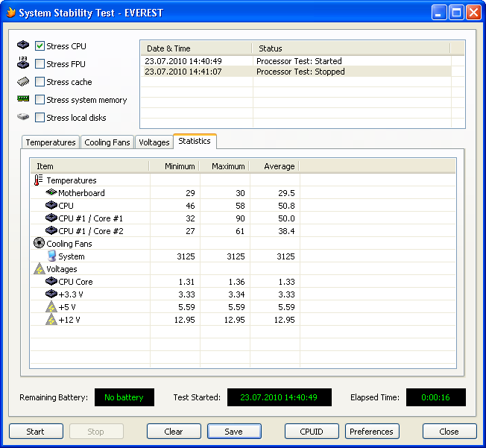486x448 pixels.
Task: Click the EVEREST flame icon in title bar
Action: point(9,13)
